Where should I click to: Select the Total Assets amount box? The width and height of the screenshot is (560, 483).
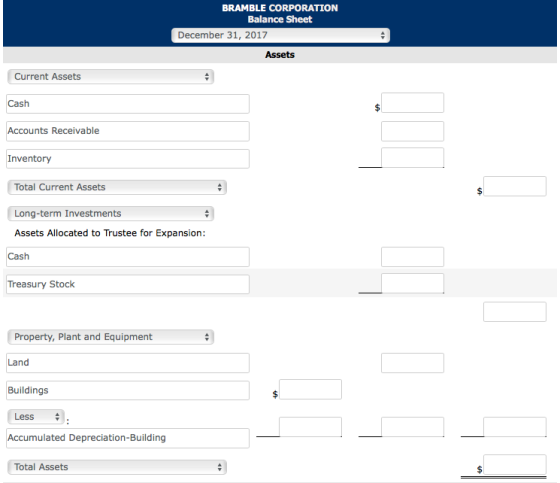pyautogui.click(x=515, y=464)
